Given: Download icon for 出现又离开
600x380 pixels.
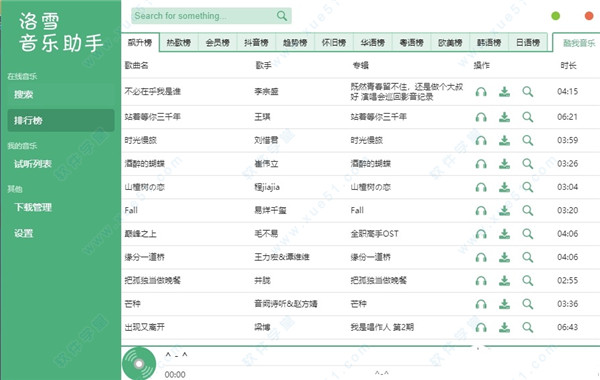Looking at the screenshot, I should pyautogui.click(x=504, y=327).
